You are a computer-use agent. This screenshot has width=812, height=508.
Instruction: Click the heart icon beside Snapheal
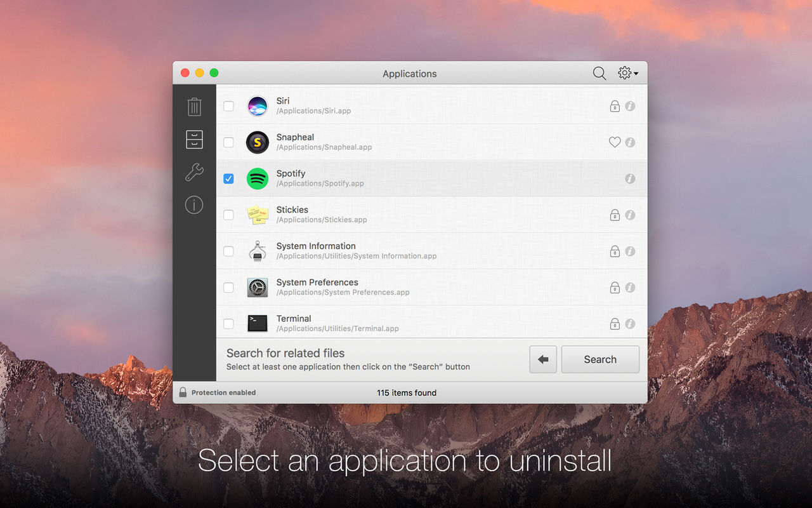pos(615,142)
